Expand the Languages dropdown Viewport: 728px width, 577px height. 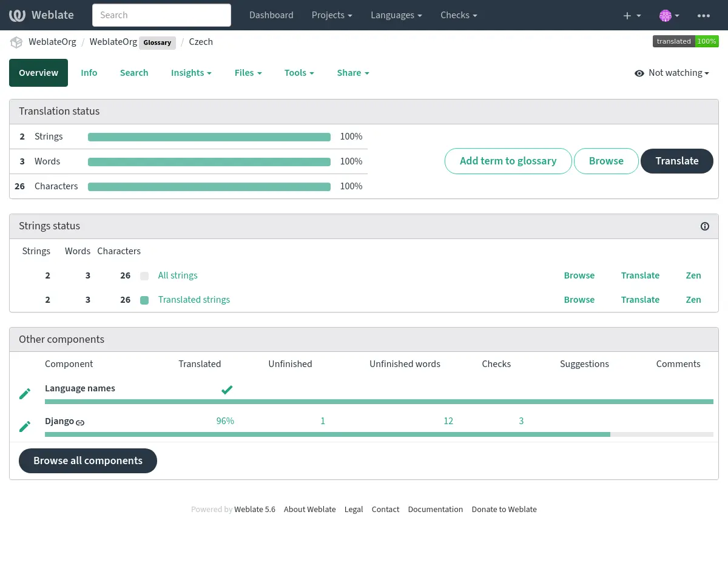coord(397,15)
